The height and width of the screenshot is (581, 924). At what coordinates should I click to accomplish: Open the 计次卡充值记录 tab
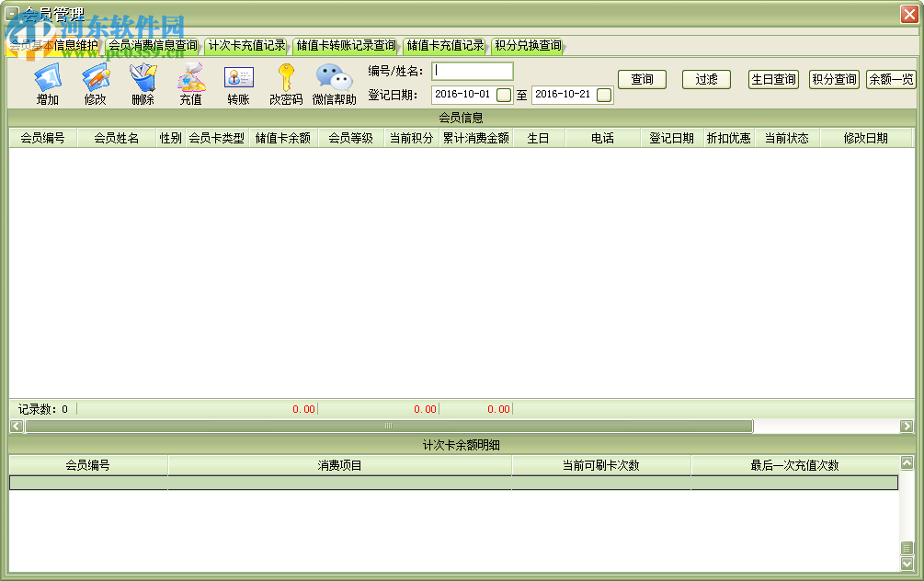247,45
